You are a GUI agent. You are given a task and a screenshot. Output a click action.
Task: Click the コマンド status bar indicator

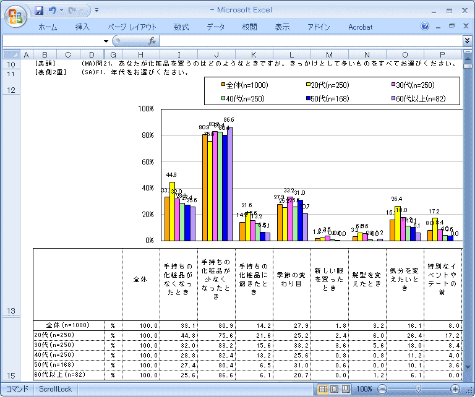[x=17, y=389]
